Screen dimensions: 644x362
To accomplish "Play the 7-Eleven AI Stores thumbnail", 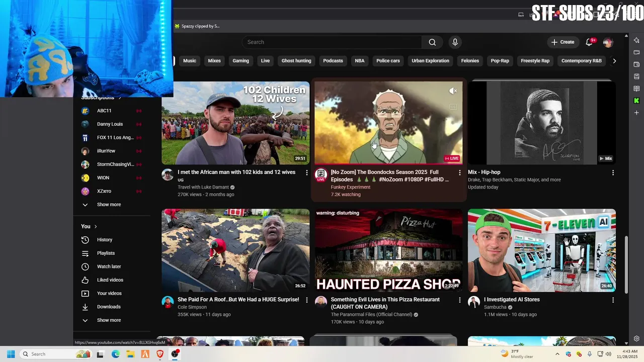I will (x=541, y=250).
